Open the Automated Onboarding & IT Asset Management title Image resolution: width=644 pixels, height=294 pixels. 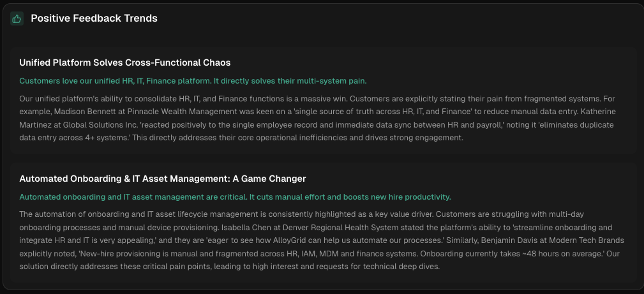[x=163, y=179]
